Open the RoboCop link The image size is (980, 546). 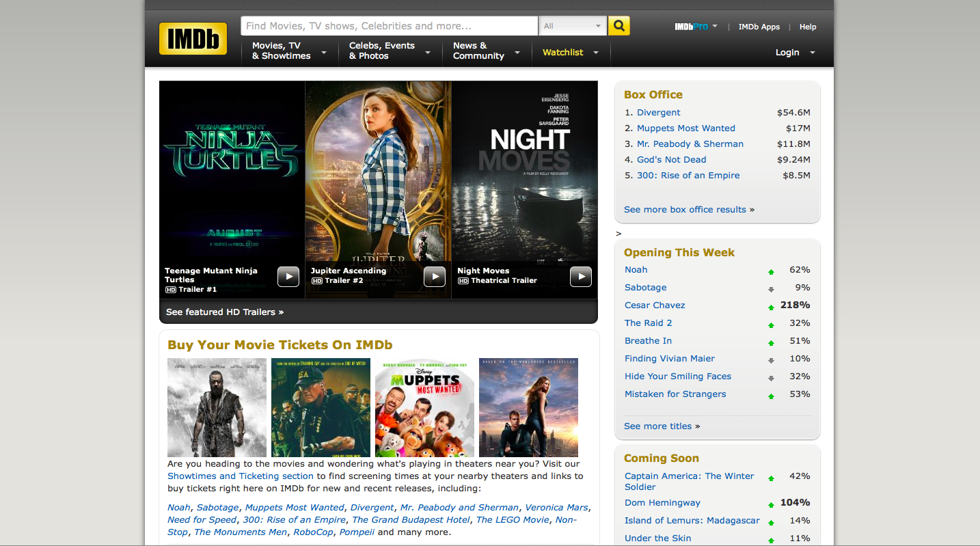(313, 532)
